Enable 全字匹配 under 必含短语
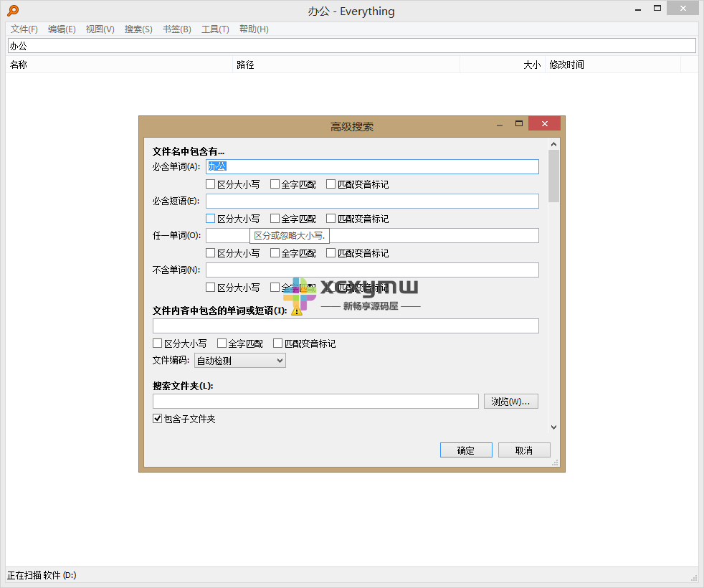This screenshot has width=704, height=588. 274,218
